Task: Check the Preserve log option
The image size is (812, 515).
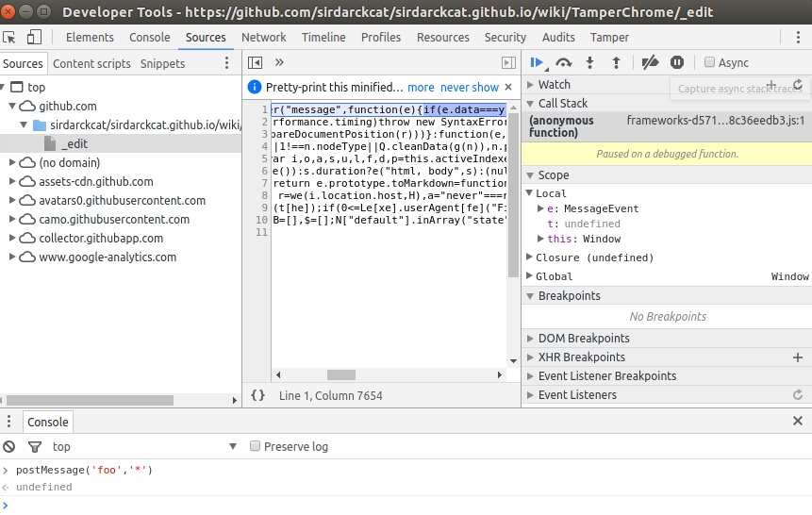Action: click(x=256, y=446)
